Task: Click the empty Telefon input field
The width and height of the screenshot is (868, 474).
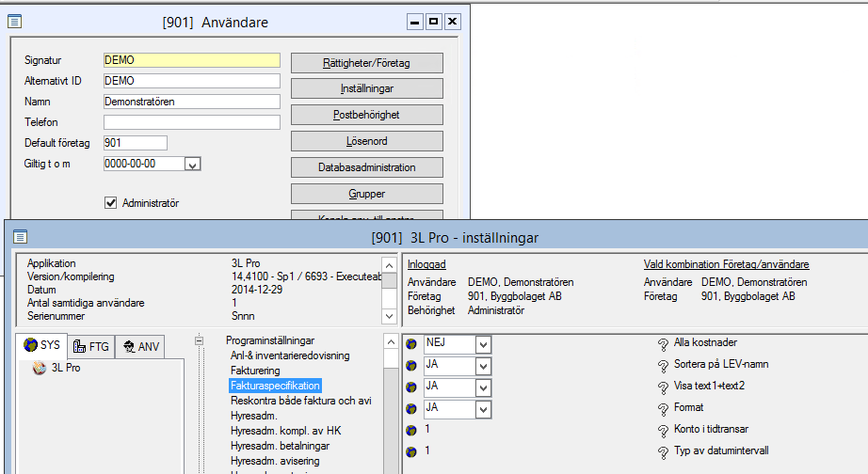Action: click(x=191, y=122)
